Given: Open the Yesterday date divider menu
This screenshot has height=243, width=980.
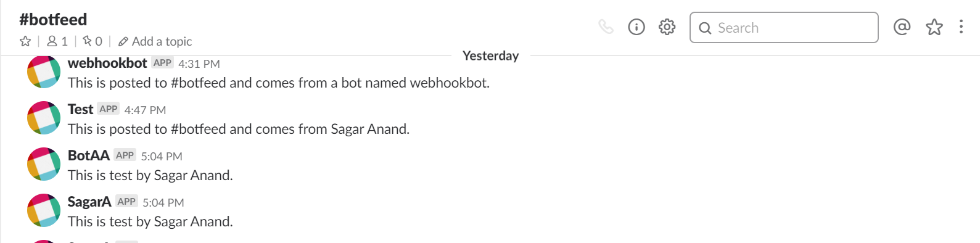Looking at the screenshot, I should [491, 56].
